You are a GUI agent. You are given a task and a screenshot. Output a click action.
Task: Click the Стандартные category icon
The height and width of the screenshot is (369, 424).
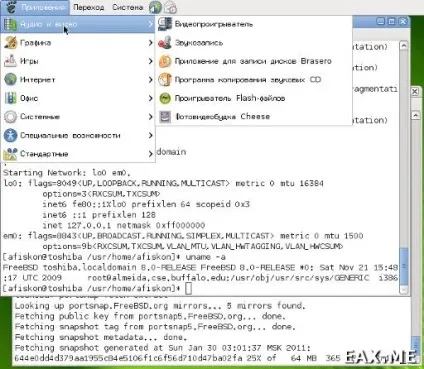[x=10, y=154]
